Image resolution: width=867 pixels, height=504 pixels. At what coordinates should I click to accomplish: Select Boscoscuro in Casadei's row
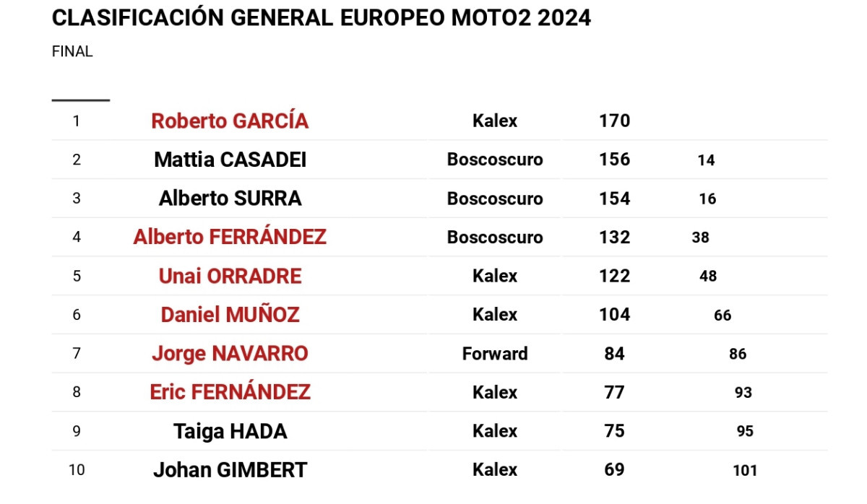(x=495, y=160)
